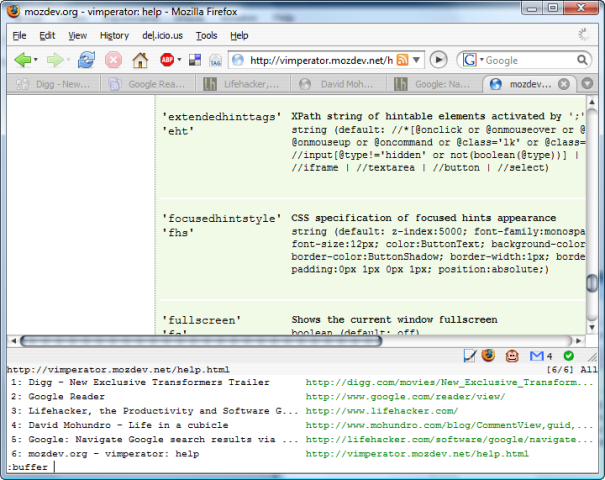This screenshot has width=605, height=480.
Task: Click the Greasemonkey monkey status icon
Action: point(512,356)
